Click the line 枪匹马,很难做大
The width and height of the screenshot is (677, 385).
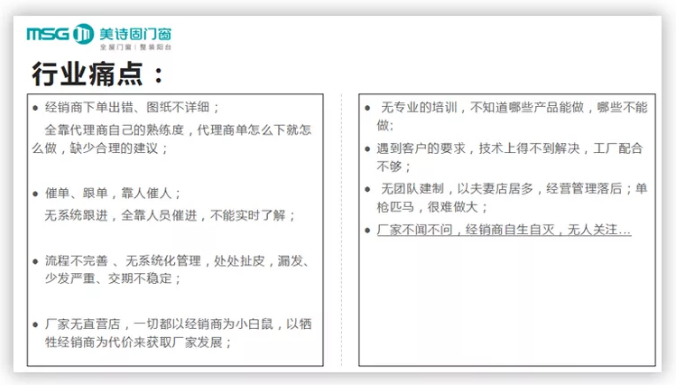[432, 207]
